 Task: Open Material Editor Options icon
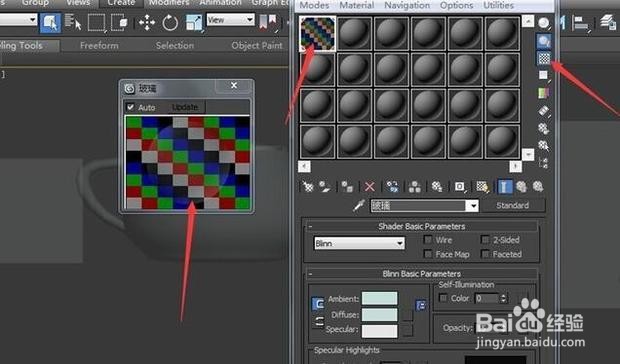click(544, 128)
